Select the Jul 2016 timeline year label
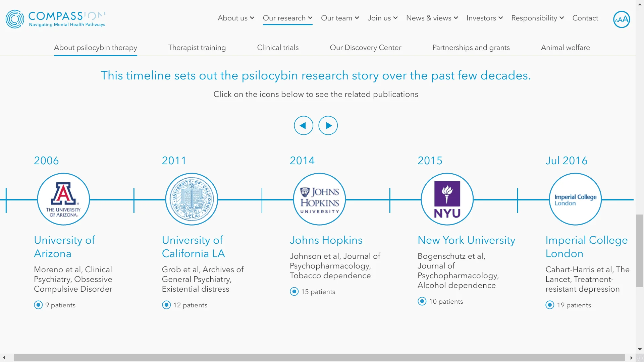Viewport: 644px width, 362px height. pyautogui.click(x=567, y=161)
